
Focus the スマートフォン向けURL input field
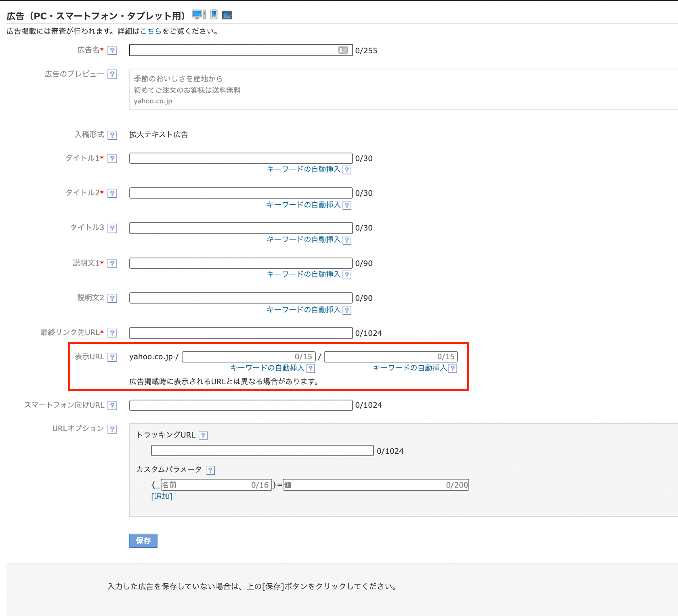241,405
